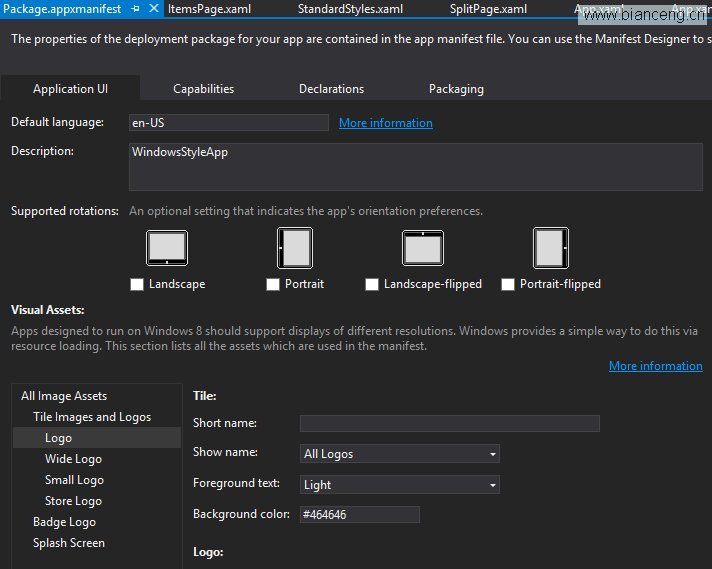
Task: Open More information link under Visual Assets
Action: (x=655, y=366)
